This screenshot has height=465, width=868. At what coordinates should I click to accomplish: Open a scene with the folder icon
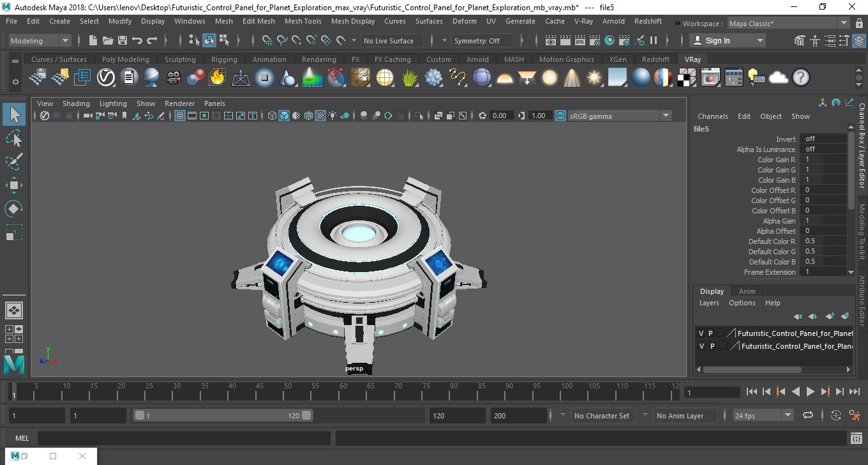[x=108, y=40]
